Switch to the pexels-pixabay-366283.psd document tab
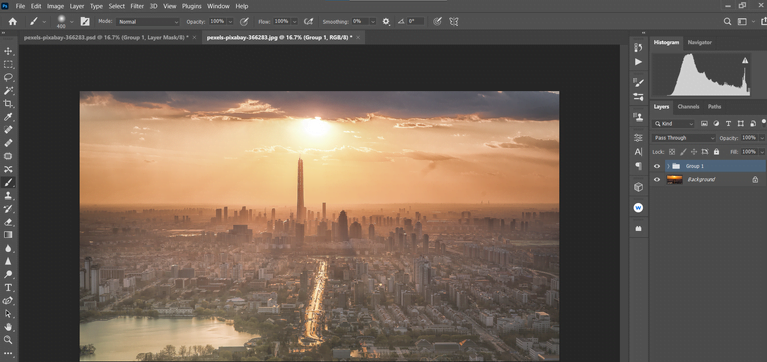767x362 pixels. pyautogui.click(x=106, y=38)
